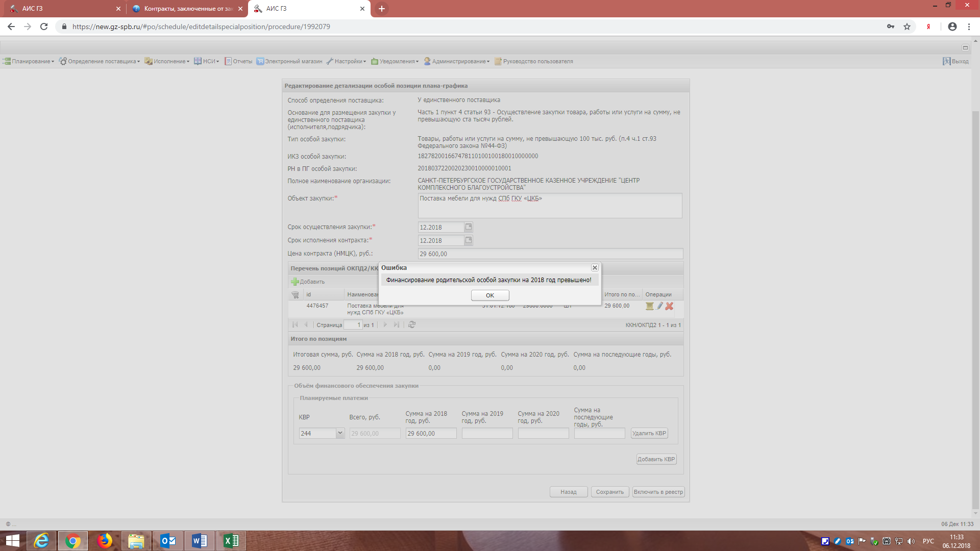Image resolution: width=980 pixels, height=551 pixels.
Task: Focus Сумма на 2019 год field
Action: [487, 433]
